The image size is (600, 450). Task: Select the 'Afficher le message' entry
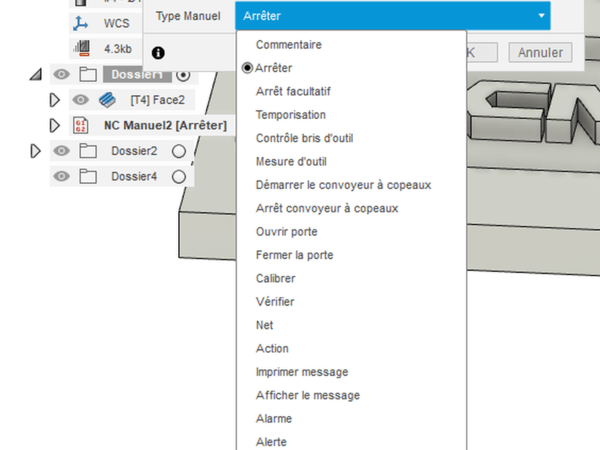point(308,395)
